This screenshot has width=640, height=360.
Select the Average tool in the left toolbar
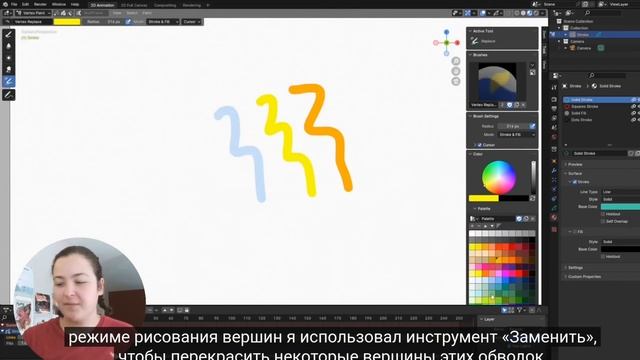(9, 58)
